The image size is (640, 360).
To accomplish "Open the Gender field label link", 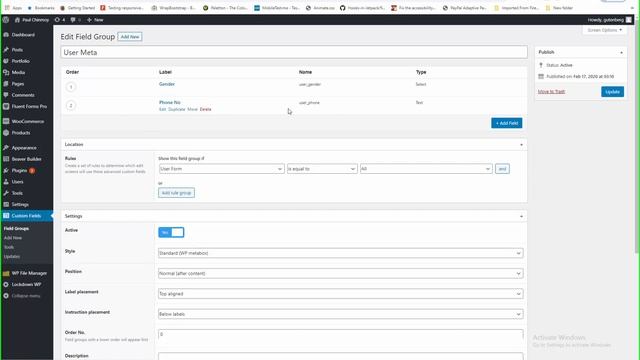I will pos(167,84).
